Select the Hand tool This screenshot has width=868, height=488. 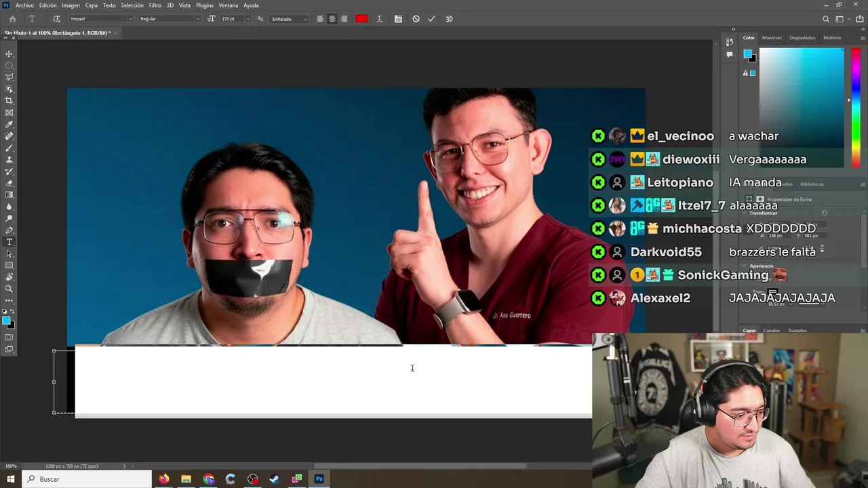pos(9,277)
